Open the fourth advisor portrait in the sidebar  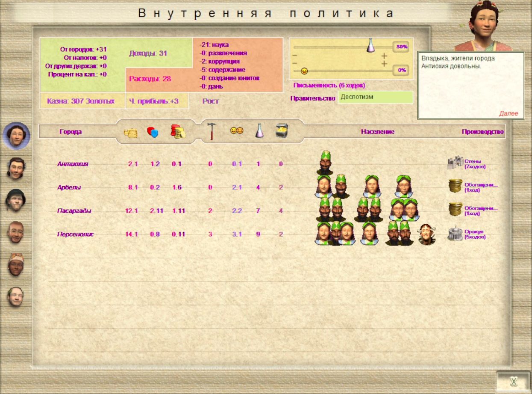tap(16, 232)
